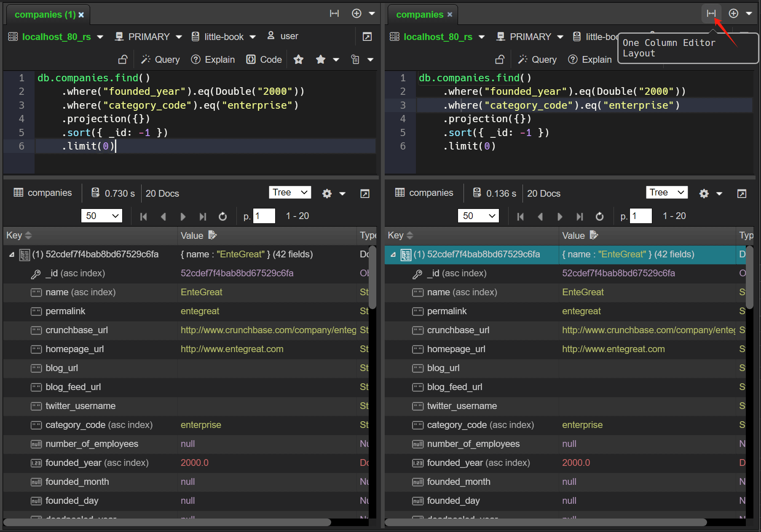Select crunchbase_url row in left results
This screenshot has width=761, height=532.
pyautogui.click(x=186, y=330)
